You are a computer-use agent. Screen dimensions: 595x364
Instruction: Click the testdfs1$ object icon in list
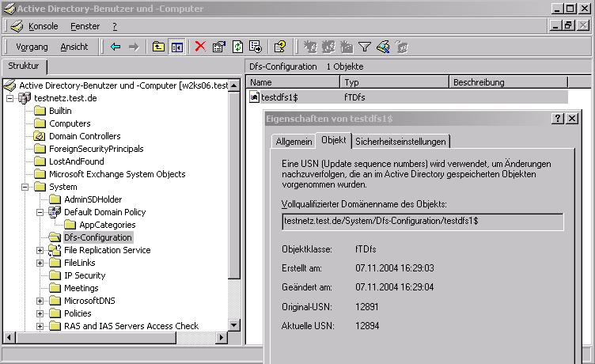click(x=254, y=97)
